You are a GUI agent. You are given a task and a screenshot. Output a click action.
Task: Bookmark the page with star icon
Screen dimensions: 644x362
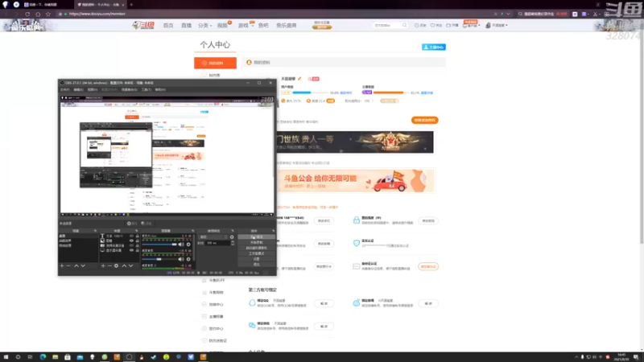pos(48,14)
